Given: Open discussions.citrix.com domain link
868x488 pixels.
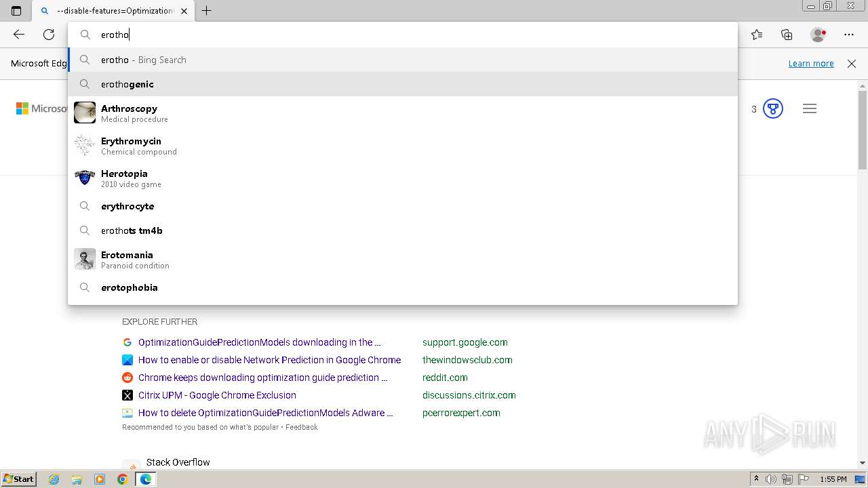Looking at the screenshot, I should tap(469, 395).
